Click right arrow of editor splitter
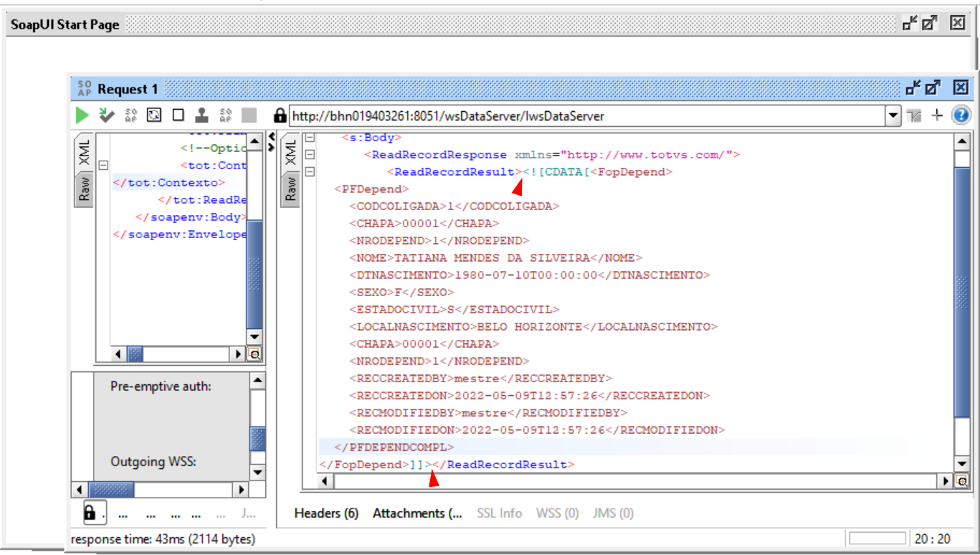Viewport: 980px width, 555px height. (x=271, y=147)
